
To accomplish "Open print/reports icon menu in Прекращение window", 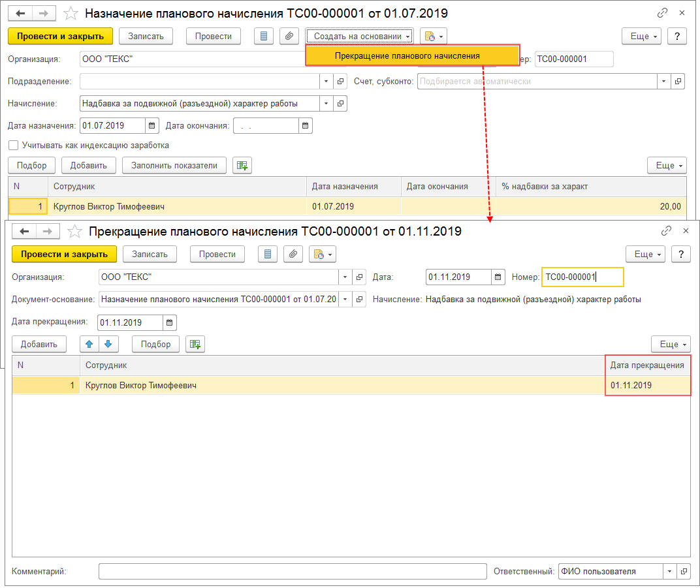I will [x=323, y=255].
